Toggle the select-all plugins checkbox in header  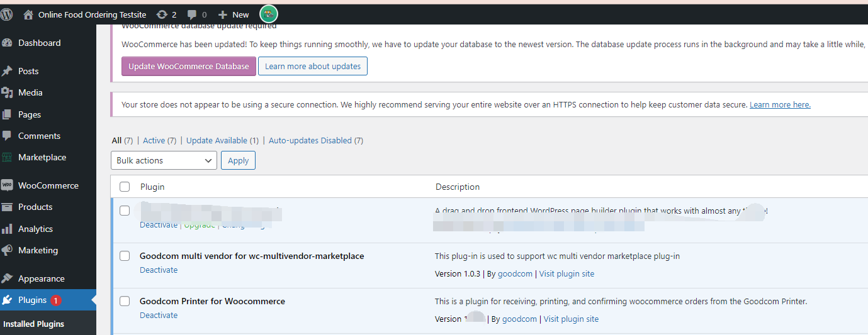click(x=125, y=187)
